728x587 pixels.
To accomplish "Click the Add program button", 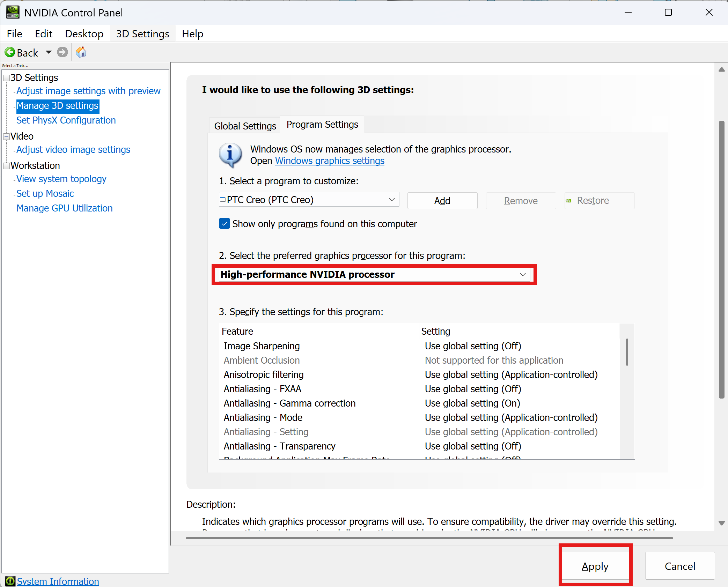I will (x=442, y=201).
